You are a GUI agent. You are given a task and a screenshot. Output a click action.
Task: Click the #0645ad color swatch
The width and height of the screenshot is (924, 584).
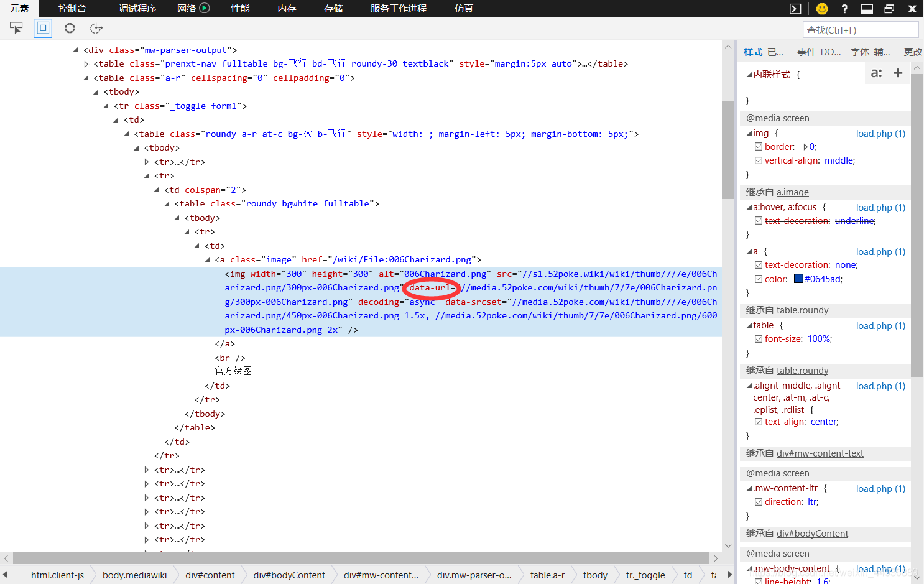coord(798,279)
